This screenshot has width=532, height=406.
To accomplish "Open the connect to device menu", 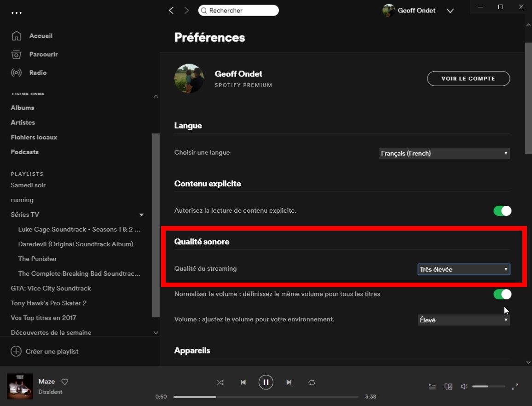I will (448, 387).
